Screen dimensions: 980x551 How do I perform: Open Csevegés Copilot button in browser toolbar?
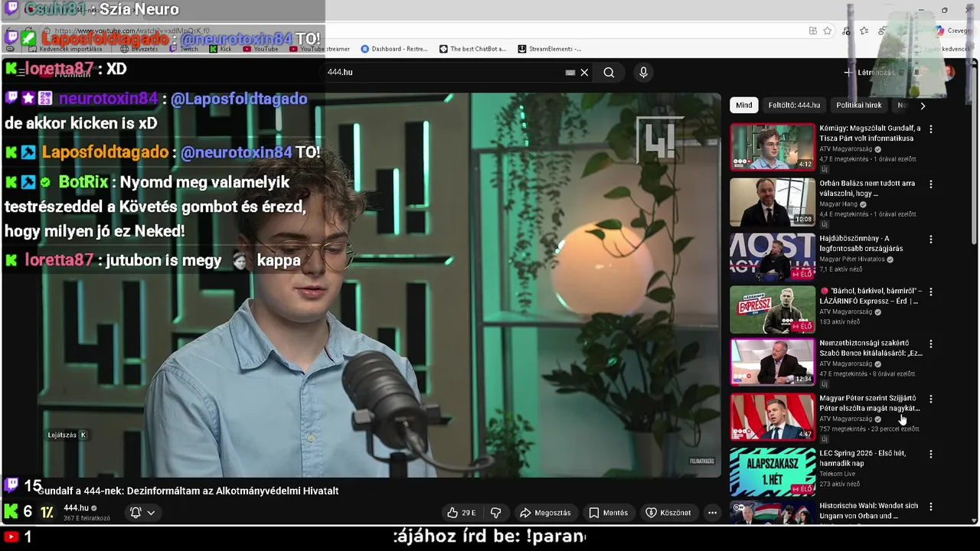click(954, 31)
